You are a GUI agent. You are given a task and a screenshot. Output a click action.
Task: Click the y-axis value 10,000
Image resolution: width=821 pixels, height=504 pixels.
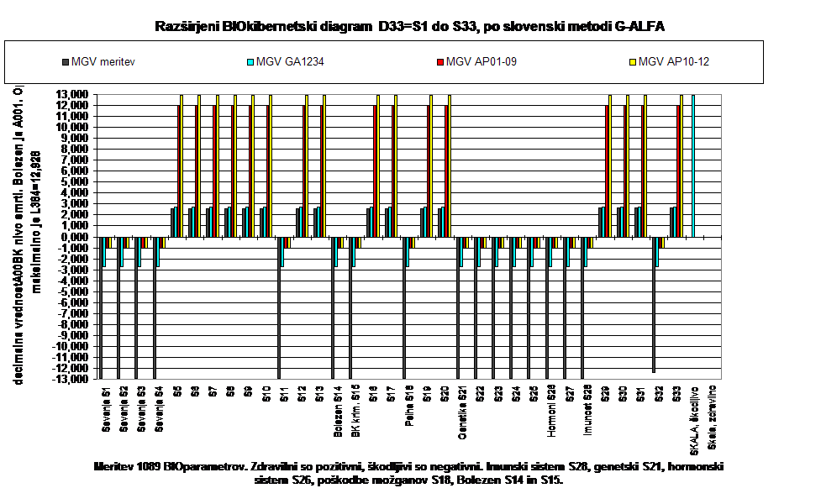tap(71, 127)
